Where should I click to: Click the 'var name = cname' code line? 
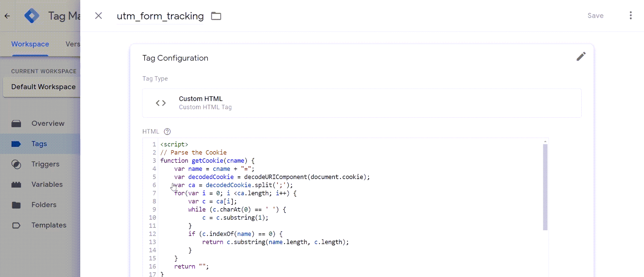click(x=214, y=169)
